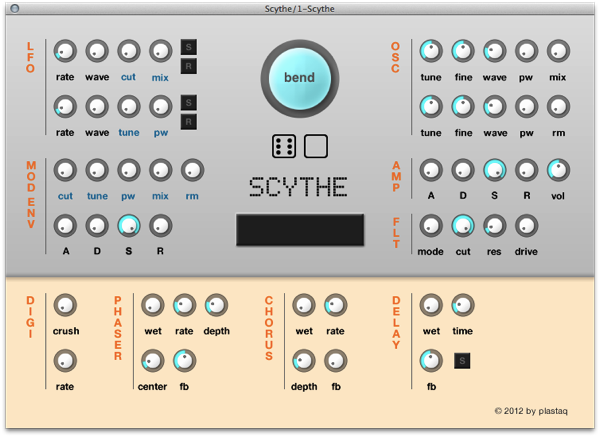Click the MOD ENV mix knob

coord(160,170)
